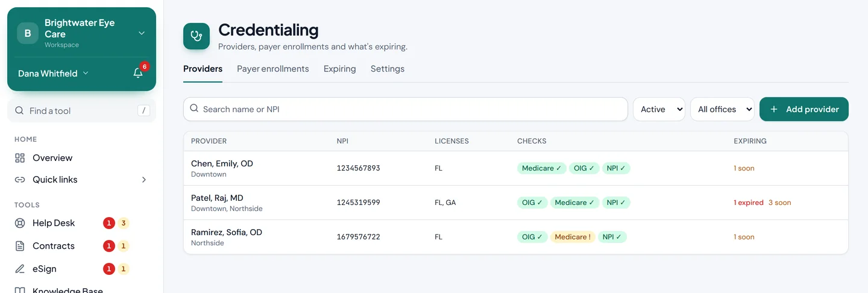Click Contracts red badge 1

pyautogui.click(x=108, y=246)
